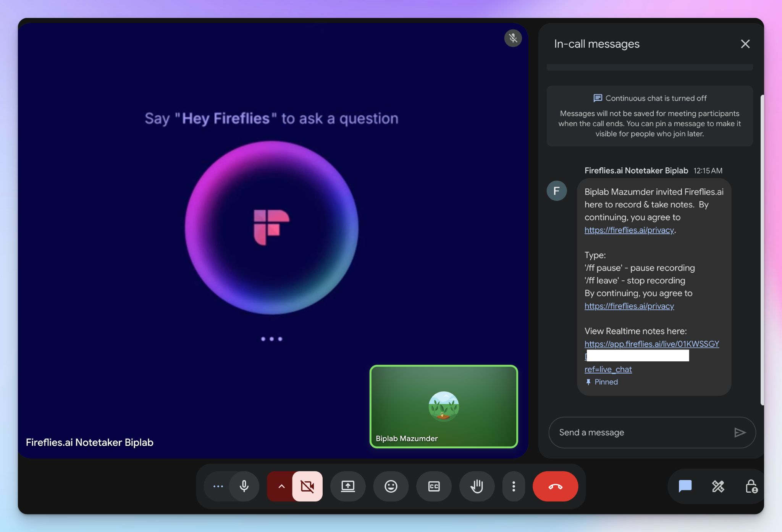Click the Pinned label on message

pos(602,382)
